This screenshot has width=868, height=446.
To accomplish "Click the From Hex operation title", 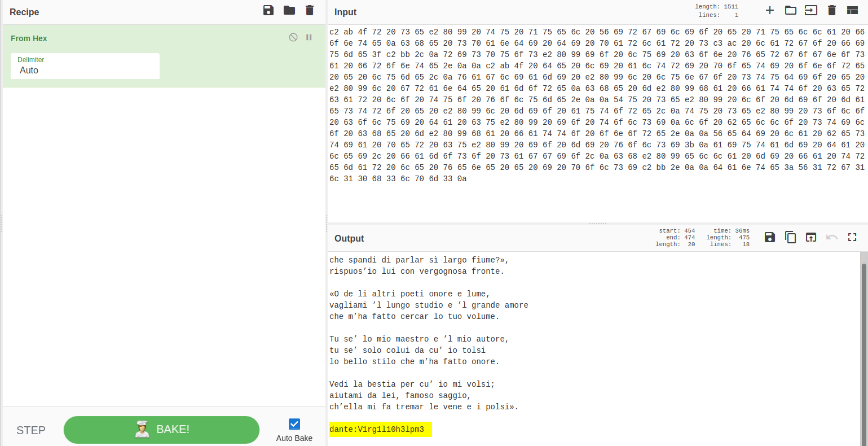I will pos(29,38).
